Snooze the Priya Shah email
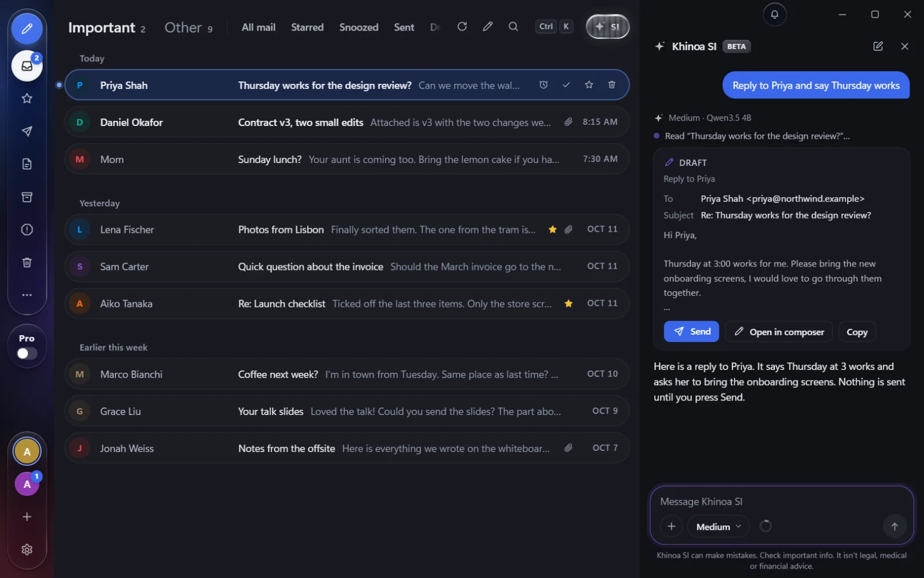 [543, 85]
